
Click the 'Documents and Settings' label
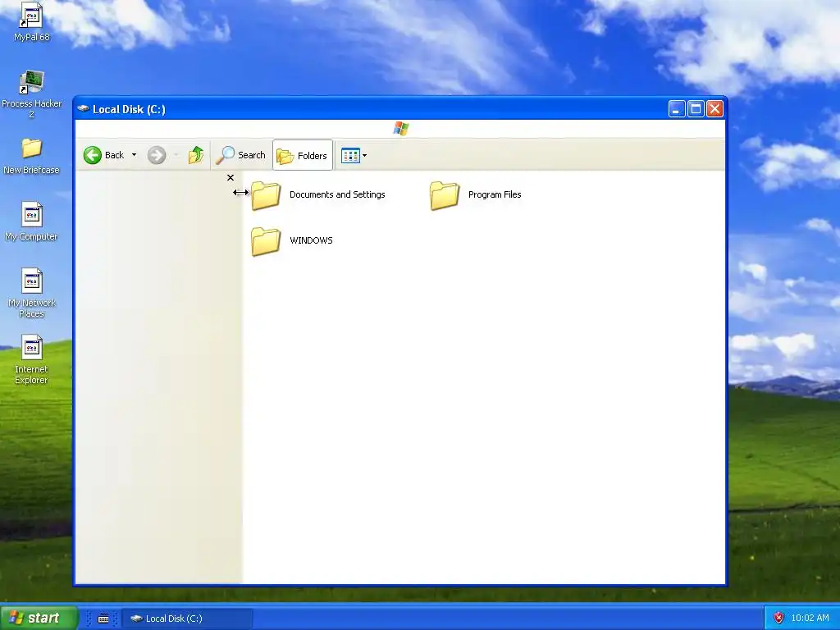pos(337,194)
